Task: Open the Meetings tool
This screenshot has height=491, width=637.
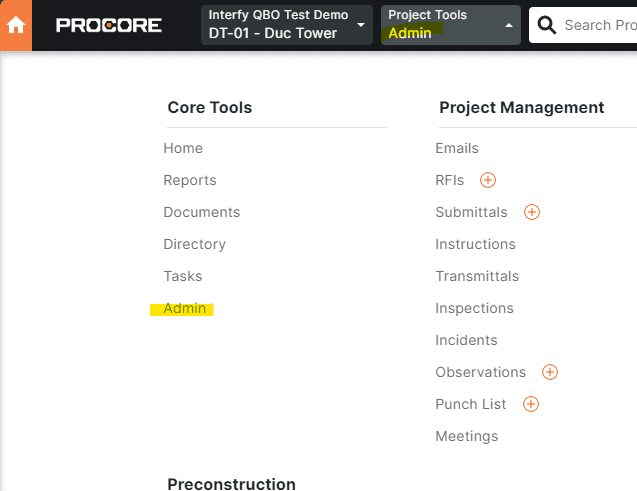Action: 466,436
